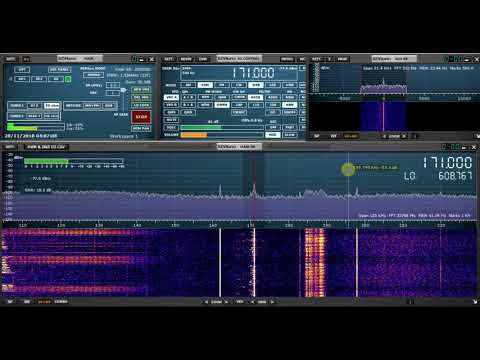
Task: Toggle the SP1 button in Main panel
Action: tap(22, 79)
